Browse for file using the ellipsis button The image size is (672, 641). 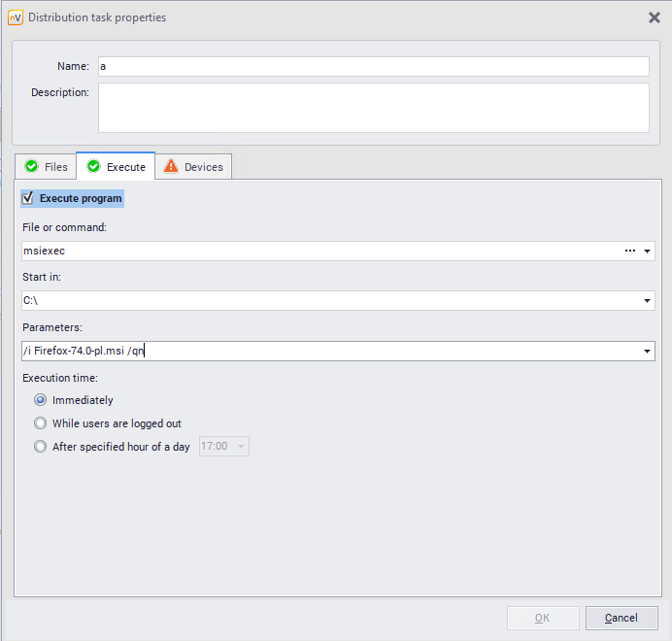[x=630, y=251]
